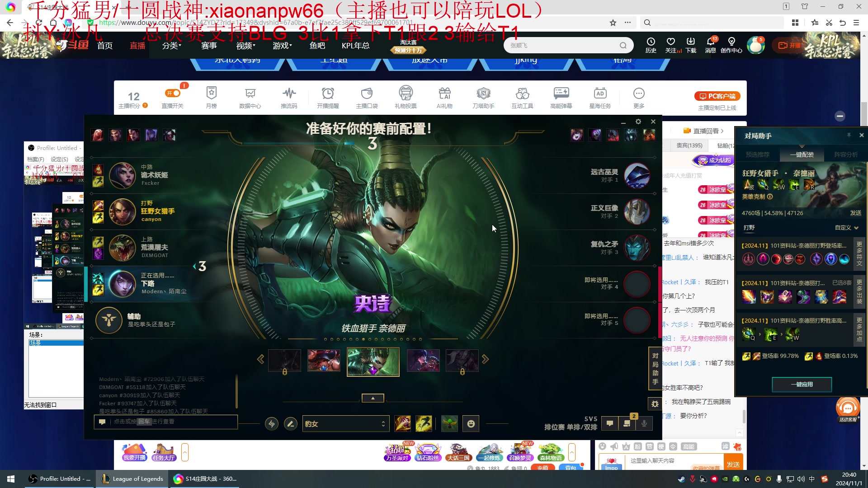Show next skin with right arrow

tap(485, 359)
